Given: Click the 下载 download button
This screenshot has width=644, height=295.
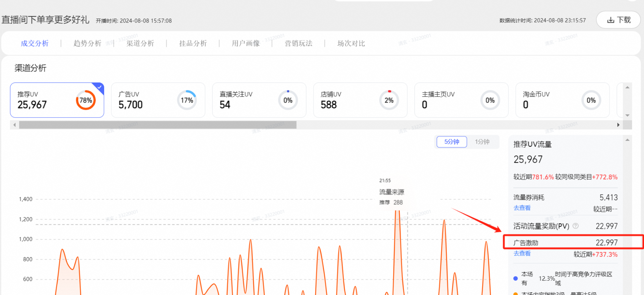Looking at the screenshot, I should pos(618,20).
